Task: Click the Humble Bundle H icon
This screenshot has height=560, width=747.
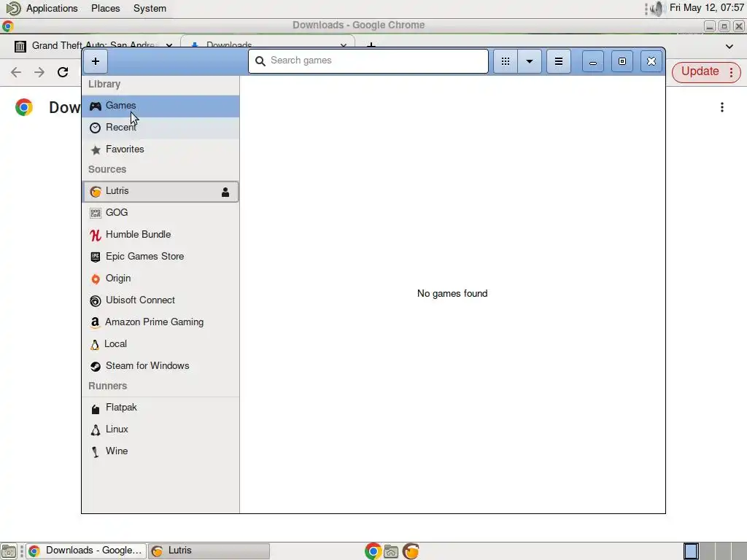Action: (x=96, y=235)
